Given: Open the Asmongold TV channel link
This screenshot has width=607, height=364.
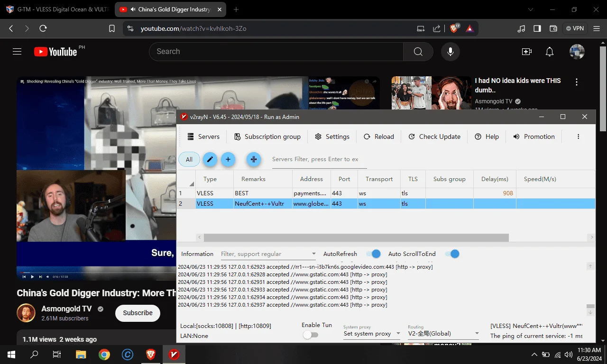Looking at the screenshot, I should click(x=66, y=309).
